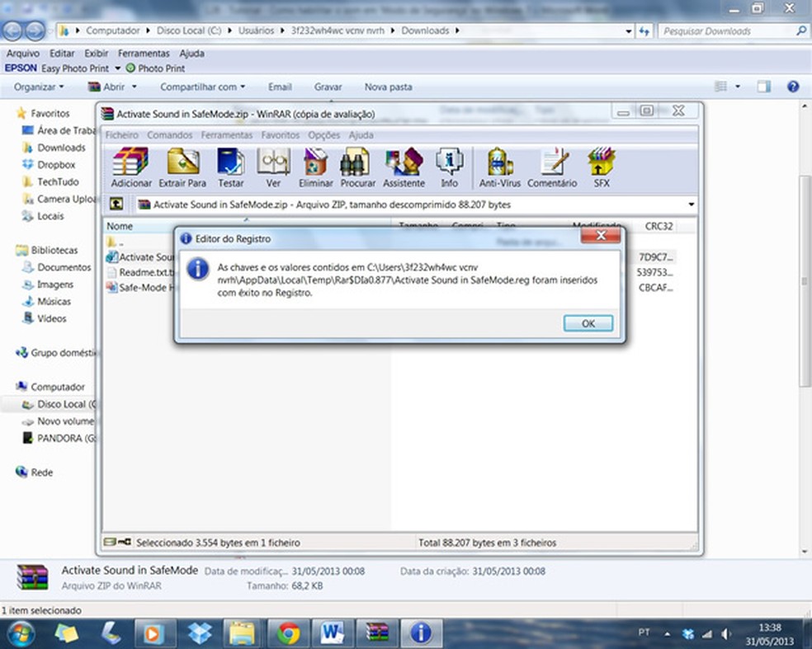Open Procurar binoculars tool
812x649 pixels.
[357, 167]
